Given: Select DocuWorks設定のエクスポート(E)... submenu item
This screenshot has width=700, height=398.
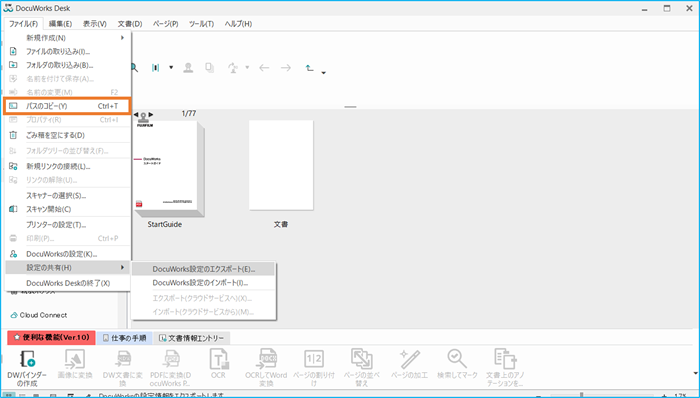Looking at the screenshot, I should tap(204, 269).
